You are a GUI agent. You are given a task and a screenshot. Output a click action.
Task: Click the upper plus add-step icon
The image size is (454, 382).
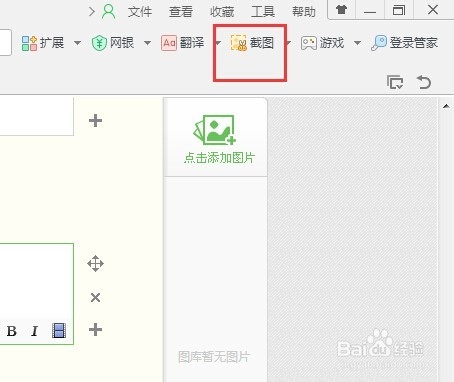[x=95, y=120]
